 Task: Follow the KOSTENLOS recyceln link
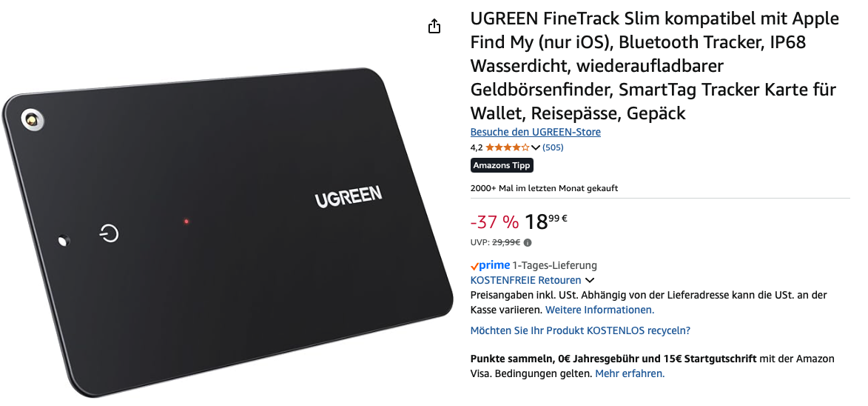(x=580, y=330)
